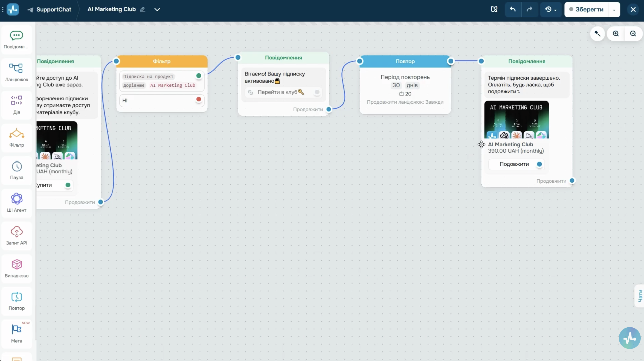Image resolution: width=644 pixels, height=361 pixels.
Task: Click the Купити button's green connector
Action: 68,185
